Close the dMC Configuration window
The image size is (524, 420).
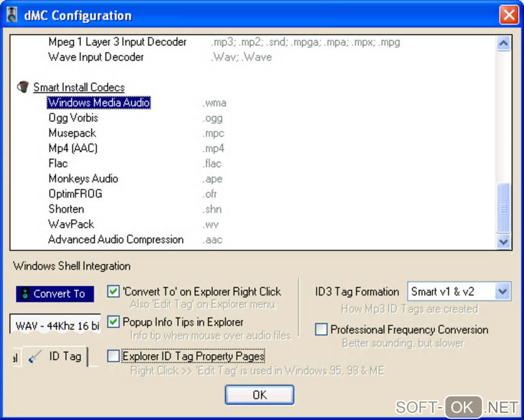(509, 15)
